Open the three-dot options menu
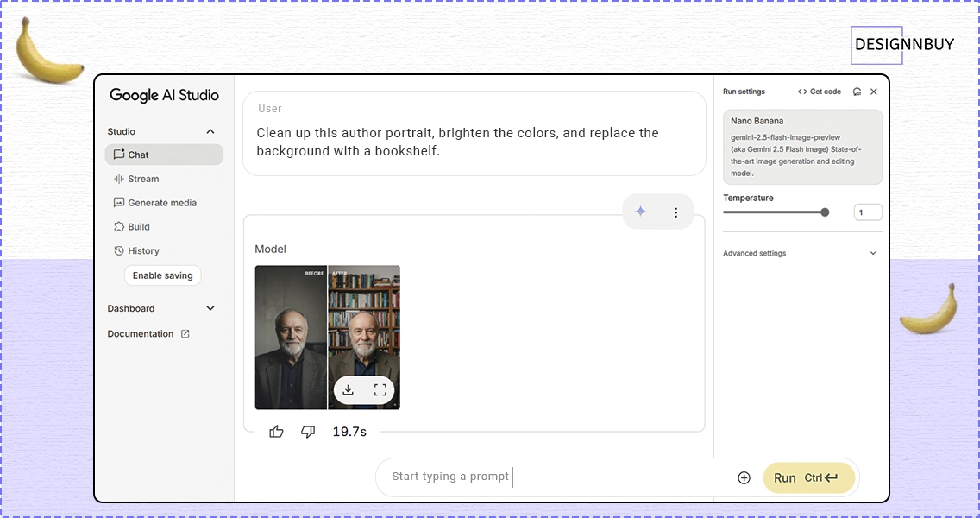The image size is (980, 518). [675, 212]
